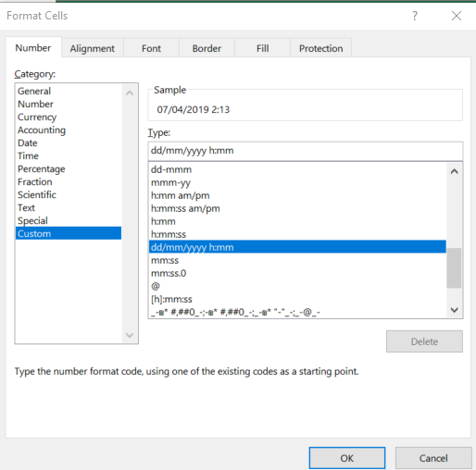Click the type list scrollbar thumb
This screenshot has height=470, width=476.
click(x=454, y=267)
